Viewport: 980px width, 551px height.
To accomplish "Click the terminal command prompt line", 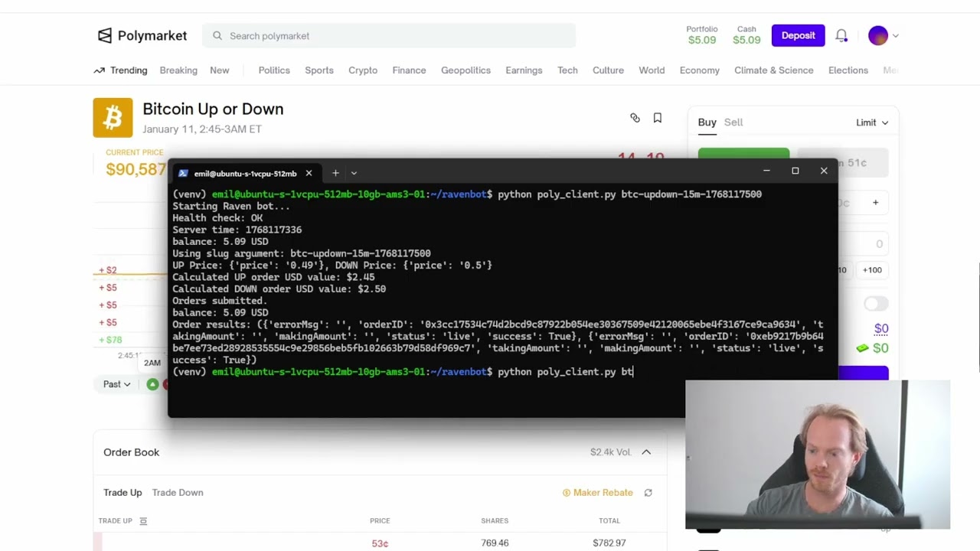I will (x=403, y=372).
